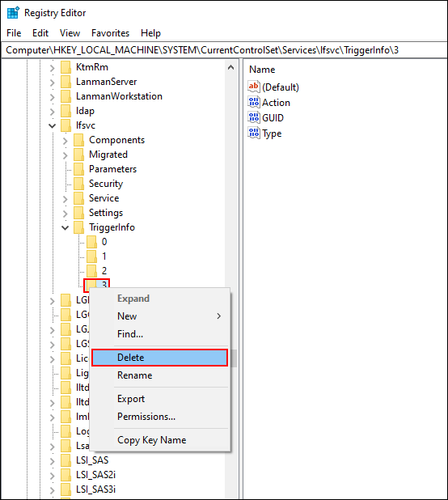
Task: Open the Favorites menu
Action: (x=110, y=33)
